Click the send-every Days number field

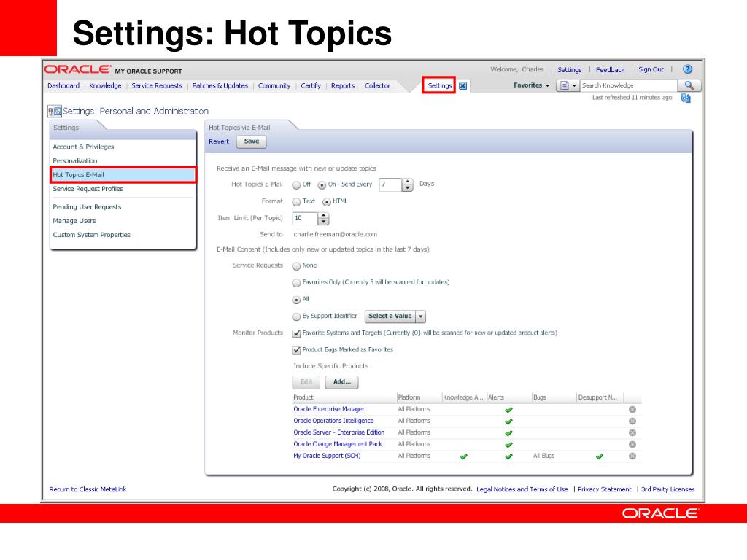point(391,184)
